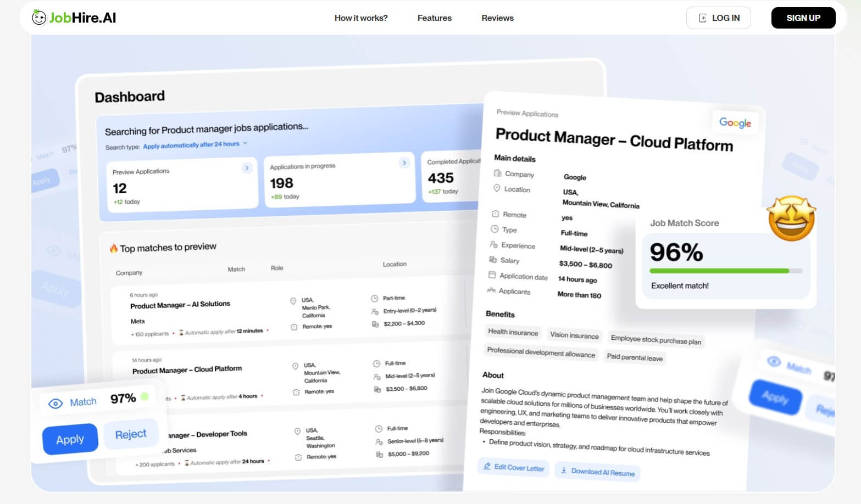
Task: Click the SIGN UP button
Action: click(803, 18)
